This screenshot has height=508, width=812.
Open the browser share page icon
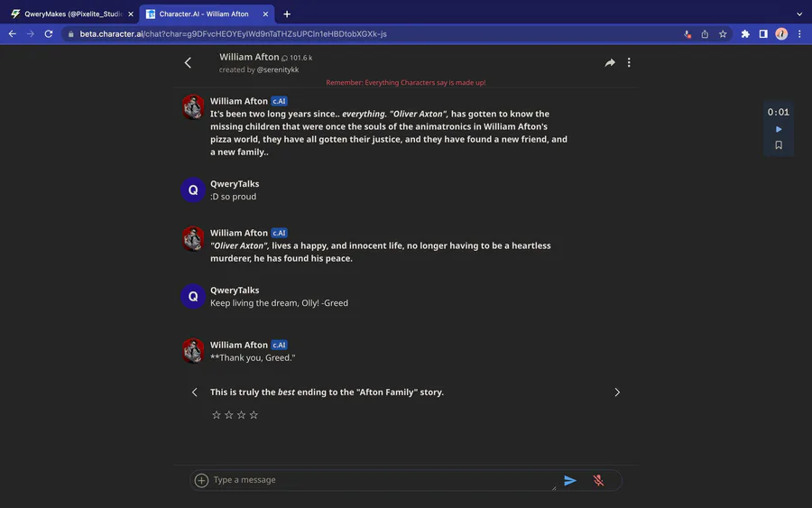coord(705,34)
